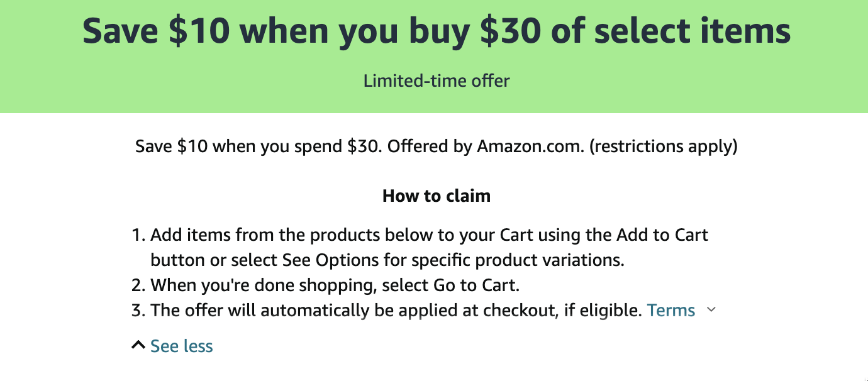Click the list number "2." marker

click(138, 285)
